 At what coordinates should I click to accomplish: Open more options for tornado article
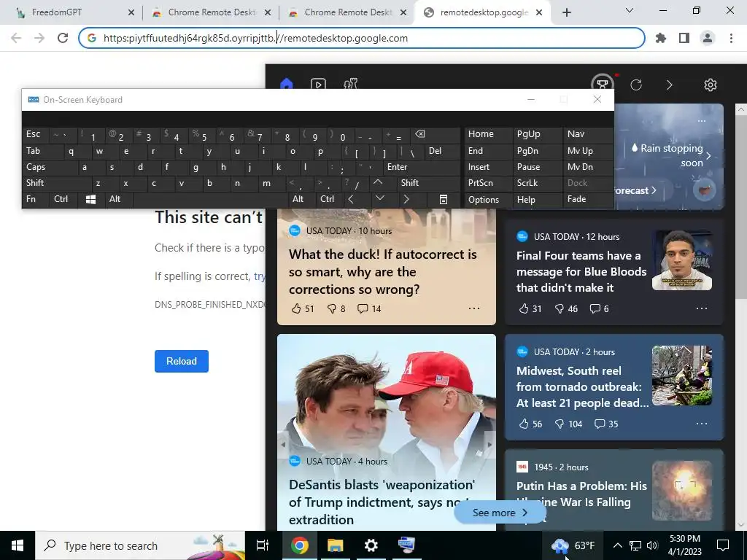click(702, 424)
